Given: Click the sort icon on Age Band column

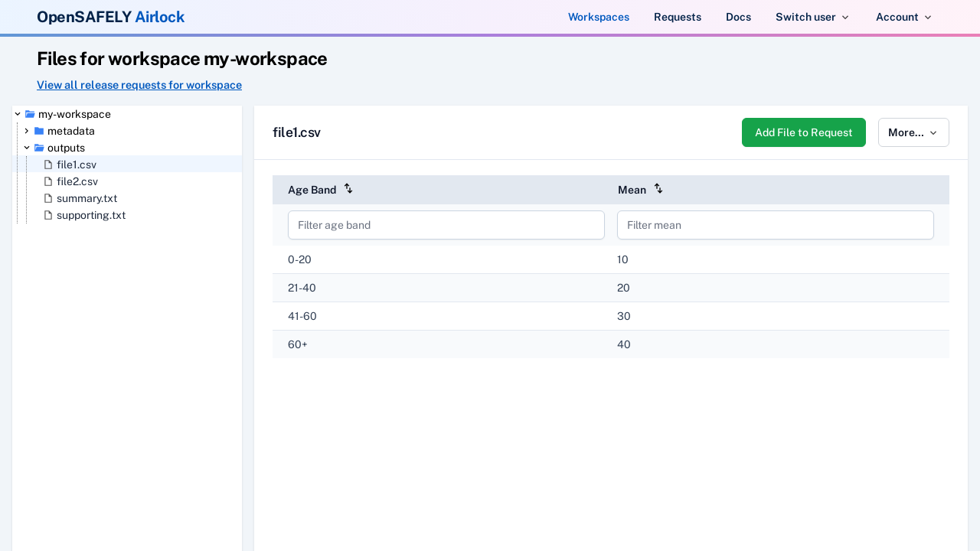Looking at the screenshot, I should [x=348, y=189].
